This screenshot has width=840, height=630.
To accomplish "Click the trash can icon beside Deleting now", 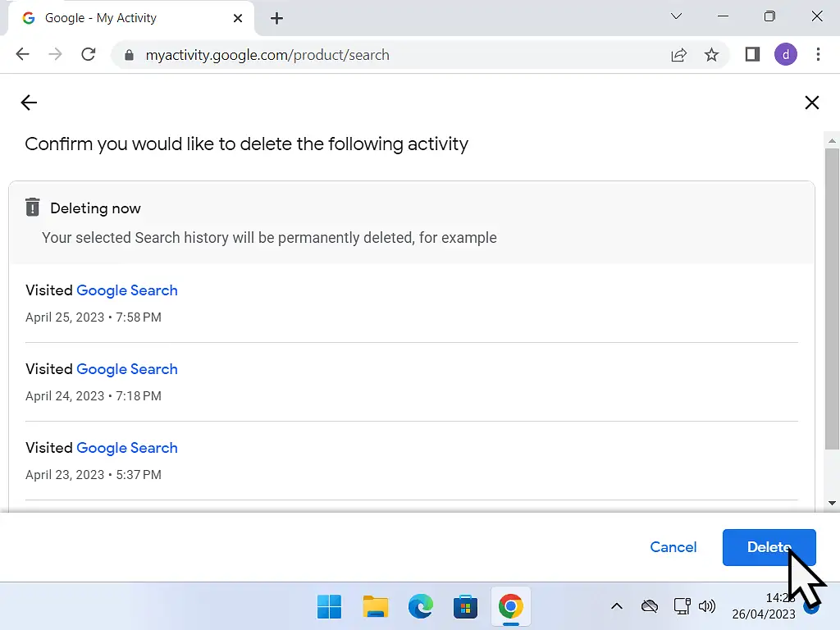I will point(32,207).
